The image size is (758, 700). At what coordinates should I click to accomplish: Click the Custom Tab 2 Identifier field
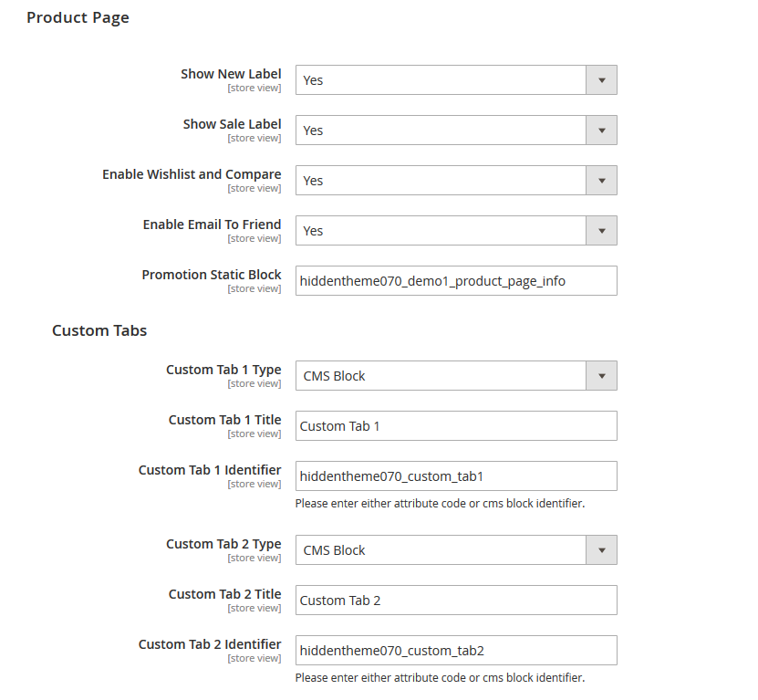(x=456, y=650)
